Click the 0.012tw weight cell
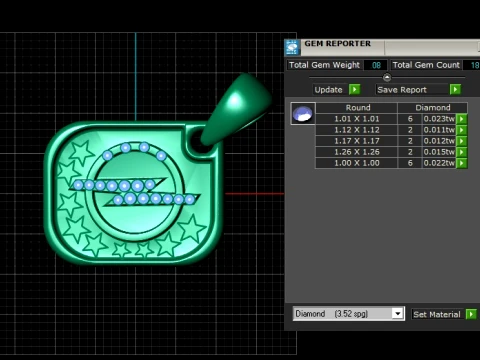Viewport: 480px width, 360px height. tap(439, 141)
